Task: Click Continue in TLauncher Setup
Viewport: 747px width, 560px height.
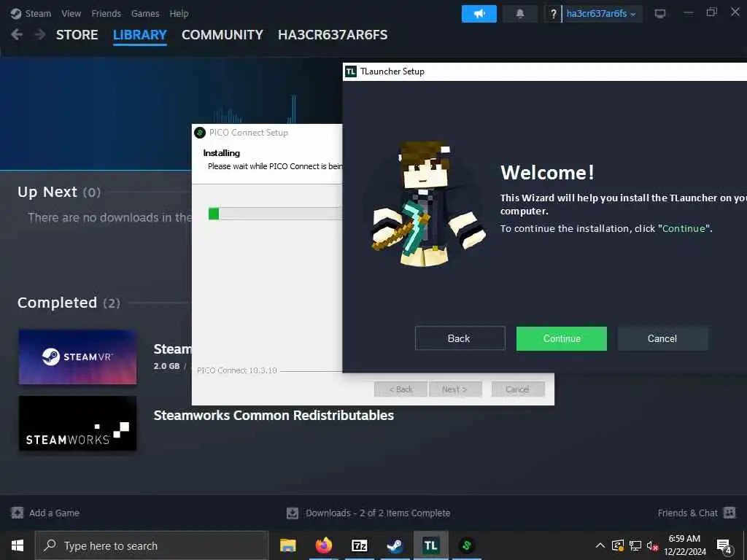Action: click(562, 338)
